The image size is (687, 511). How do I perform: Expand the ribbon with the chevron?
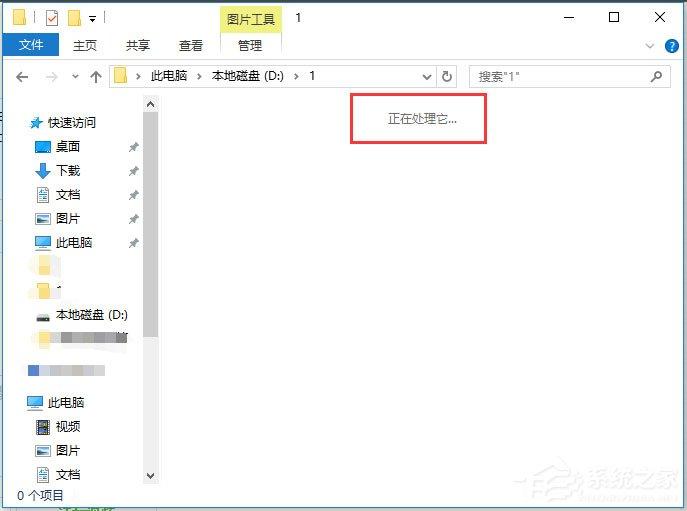[x=650, y=46]
